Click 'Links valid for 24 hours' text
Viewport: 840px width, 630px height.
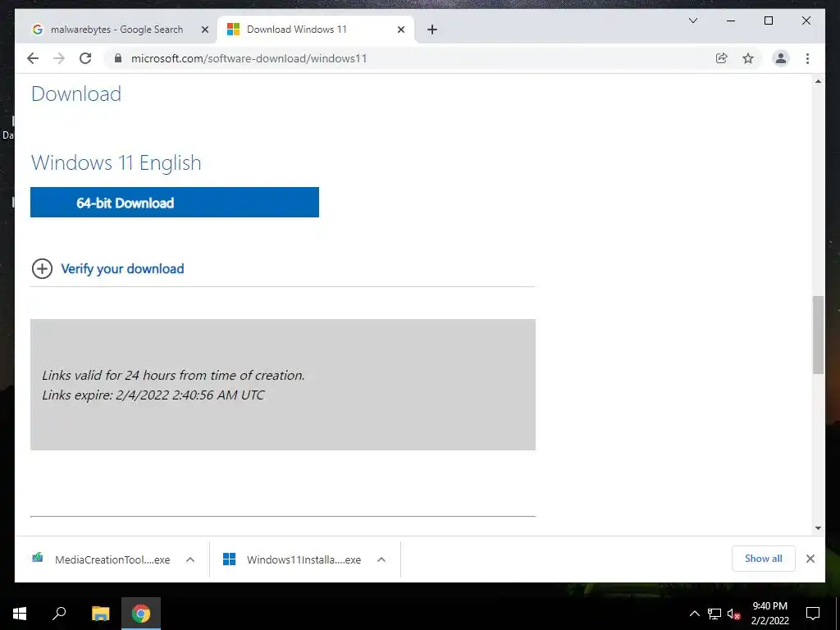(173, 376)
